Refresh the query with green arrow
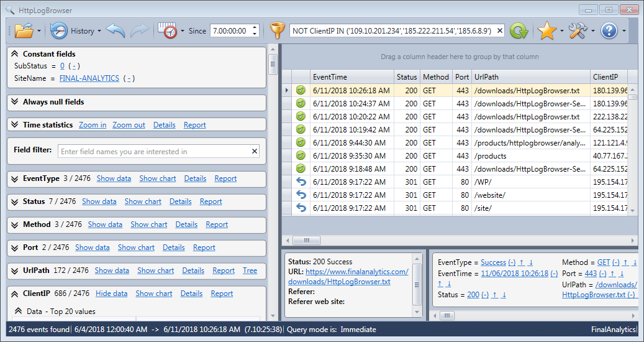The height and width of the screenshot is (342, 644). tap(519, 31)
